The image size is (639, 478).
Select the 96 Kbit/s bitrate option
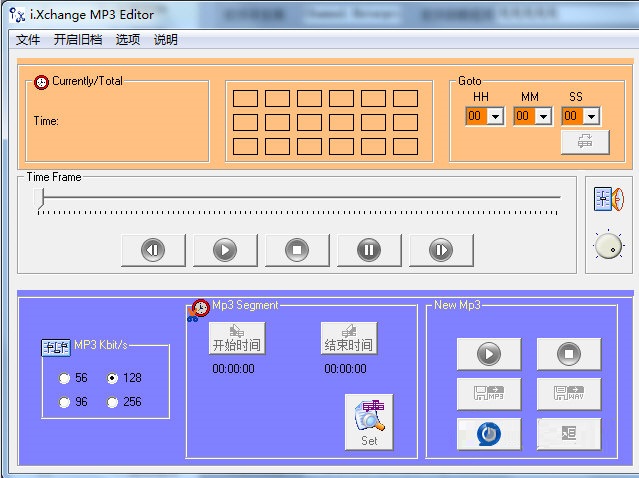click(65, 402)
